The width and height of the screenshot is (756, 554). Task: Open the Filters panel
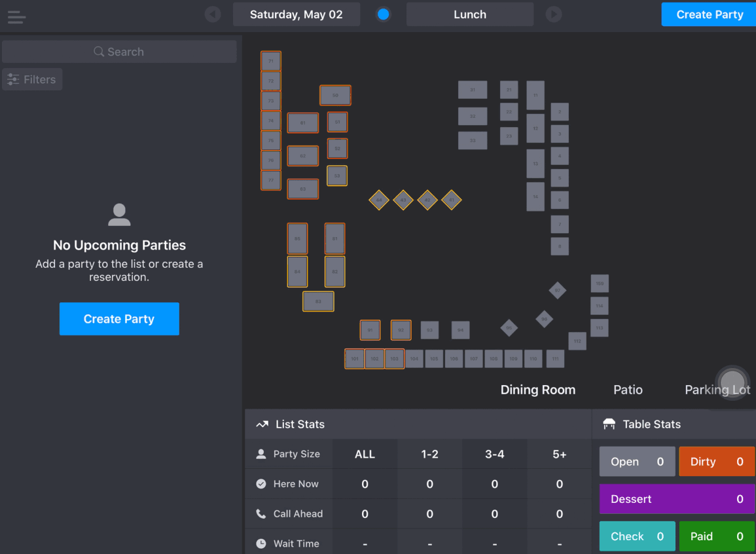[x=32, y=79]
